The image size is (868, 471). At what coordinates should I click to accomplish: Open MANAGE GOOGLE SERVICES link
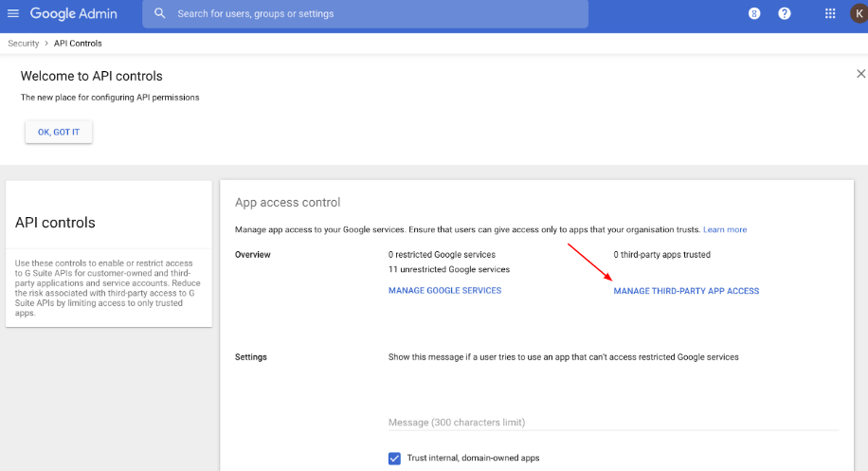(x=444, y=291)
